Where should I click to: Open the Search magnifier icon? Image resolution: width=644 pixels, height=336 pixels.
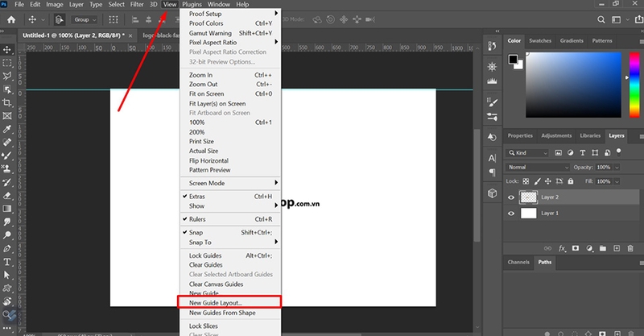(x=601, y=19)
